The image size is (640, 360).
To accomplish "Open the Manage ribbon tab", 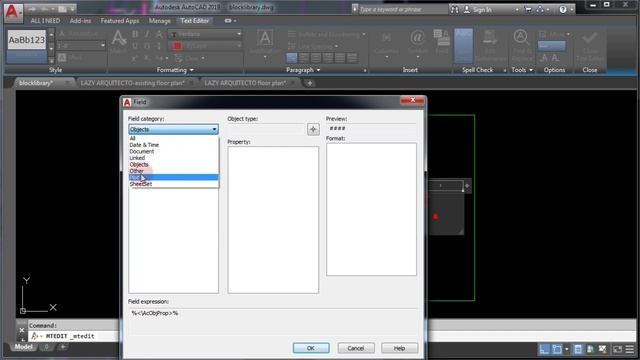I will pyautogui.click(x=160, y=21).
